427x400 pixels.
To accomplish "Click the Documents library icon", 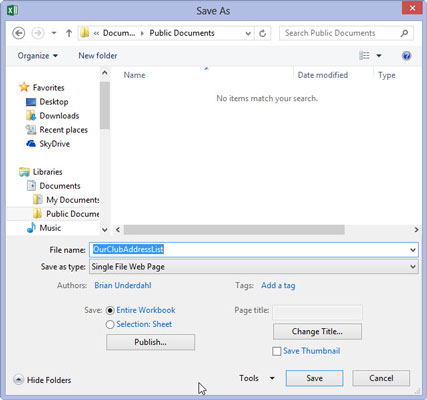I will point(31,186).
